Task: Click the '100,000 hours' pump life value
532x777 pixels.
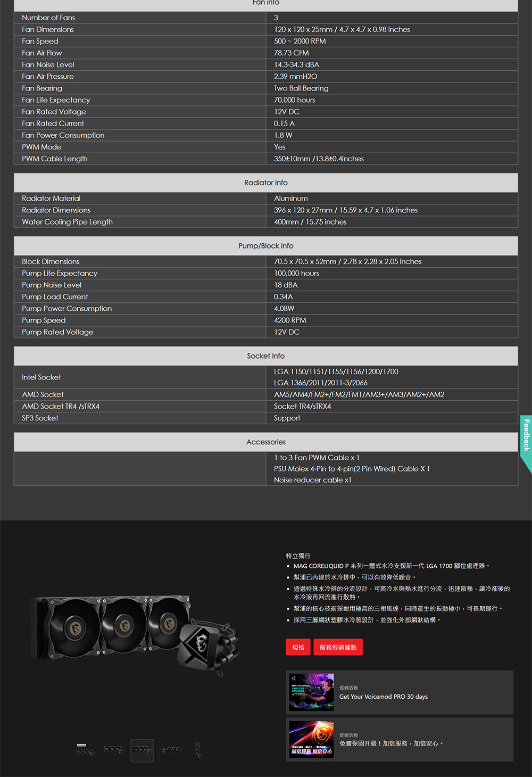Action: pyautogui.click(x=297, y=273)
